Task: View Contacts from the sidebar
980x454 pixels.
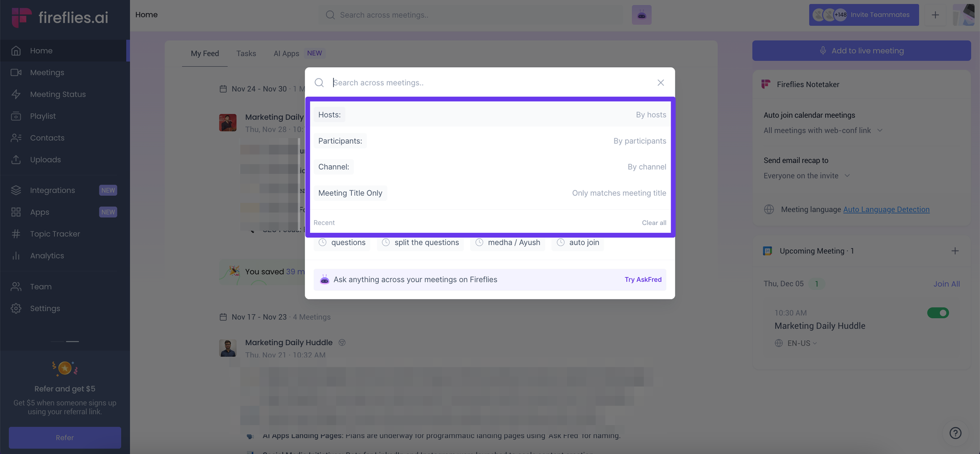Action: 47,138
